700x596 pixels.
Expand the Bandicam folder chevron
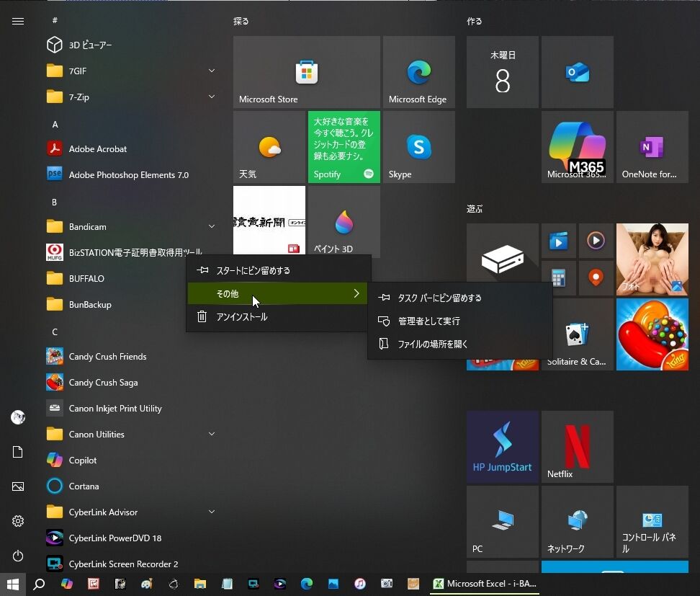pos(212,226)
